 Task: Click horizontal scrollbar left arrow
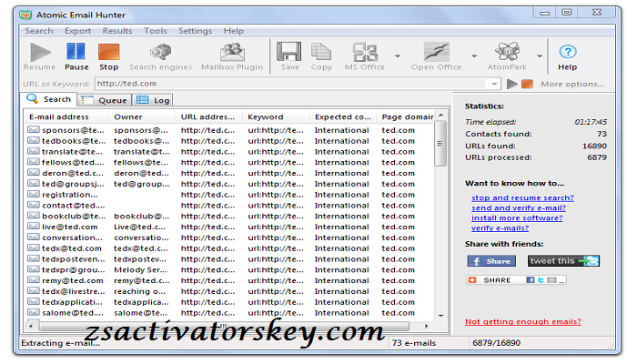(x=31, y=326)
